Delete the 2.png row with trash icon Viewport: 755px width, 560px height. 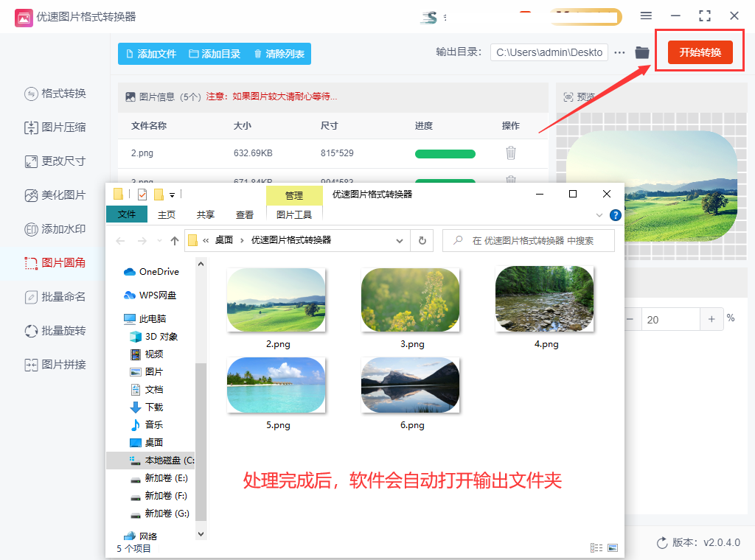(x=511, y=153)
